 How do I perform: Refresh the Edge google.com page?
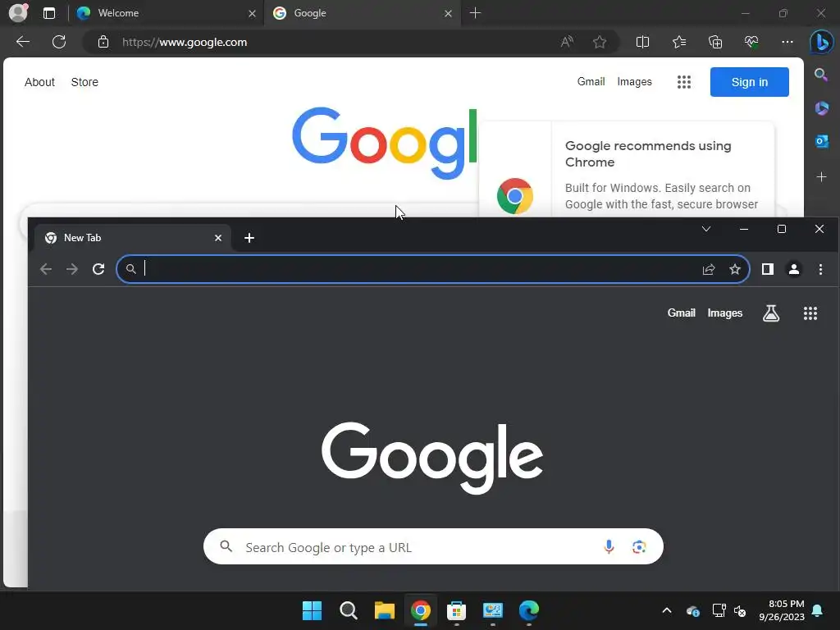tap(59, 42)
